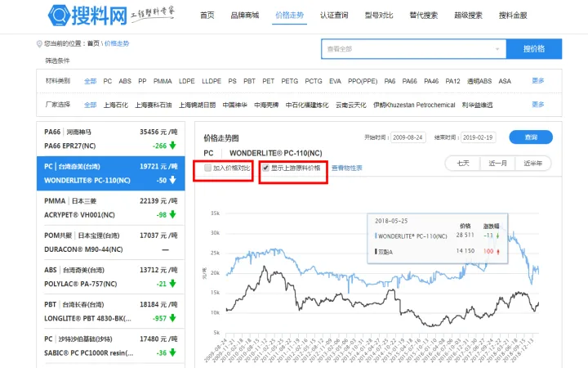Uncheck the 显示上游原料价格 checkbox
Screen dimensions: 588x368
point(265,168)
